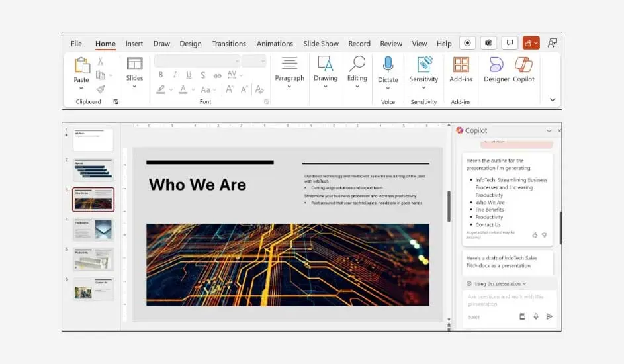
Task: Click the font color button
Action: (x=184, y=89)
